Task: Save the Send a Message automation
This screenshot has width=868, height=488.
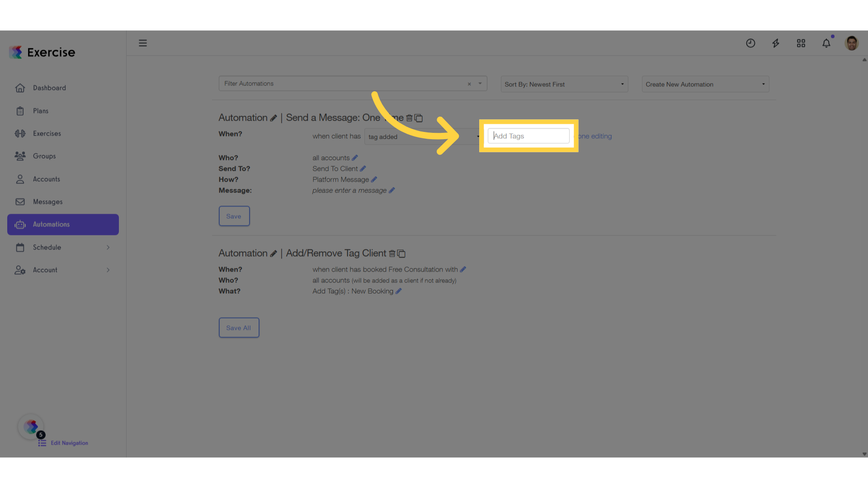Action: click(234, 216)
